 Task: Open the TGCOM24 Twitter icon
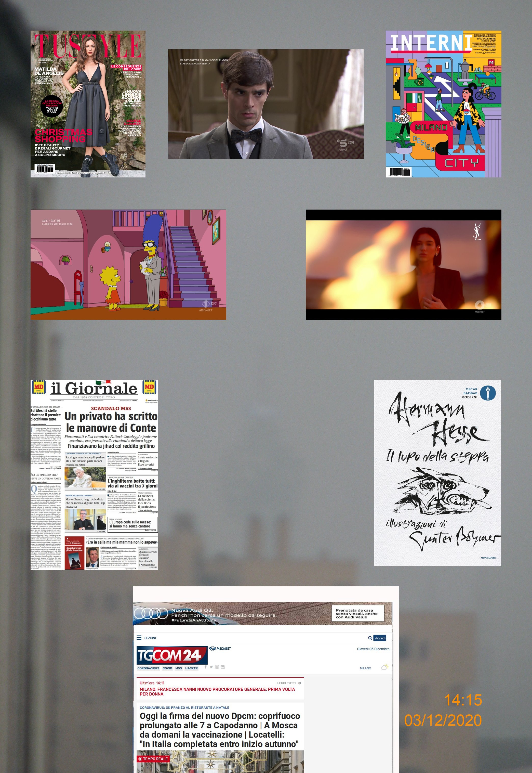pos(211,667)
